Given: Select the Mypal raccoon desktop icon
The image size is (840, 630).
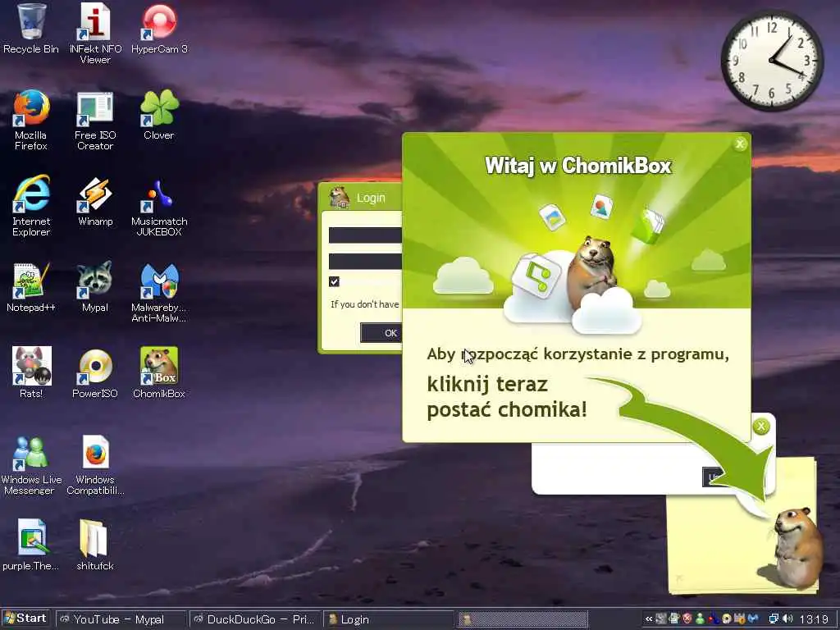Looking at the screenshot, I should [x=95, y=286].
